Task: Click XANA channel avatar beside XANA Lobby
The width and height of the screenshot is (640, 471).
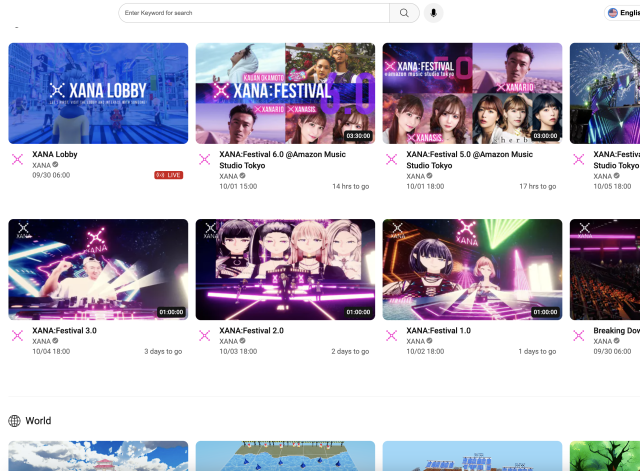Action: (17, 159)
